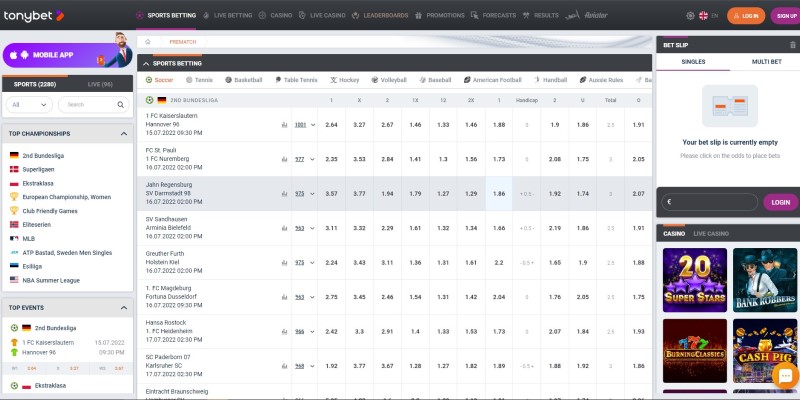Click the search magnifier icon

120,105
